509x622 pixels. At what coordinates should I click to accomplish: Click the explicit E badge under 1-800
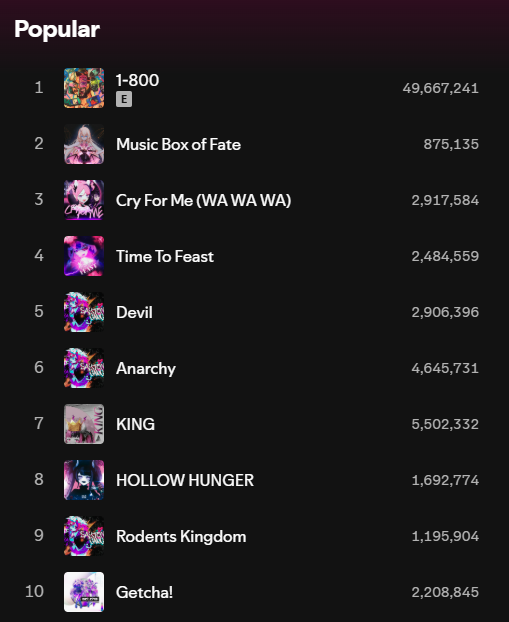click(x=124, y=99)
